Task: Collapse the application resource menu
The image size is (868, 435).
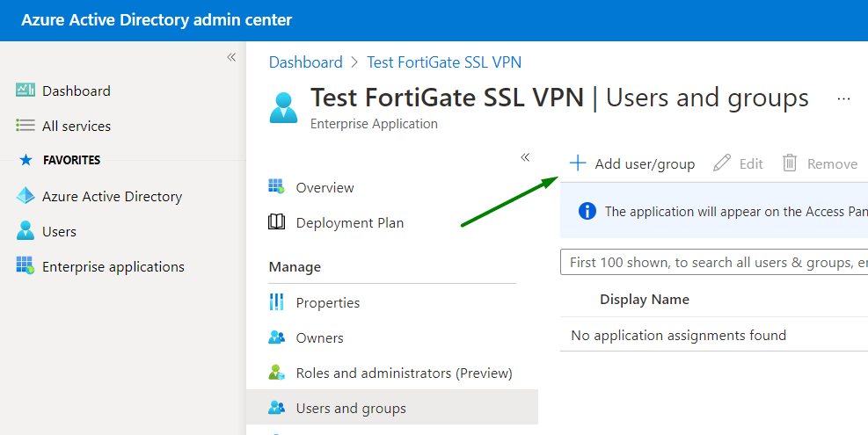Action: pos(525,157)
